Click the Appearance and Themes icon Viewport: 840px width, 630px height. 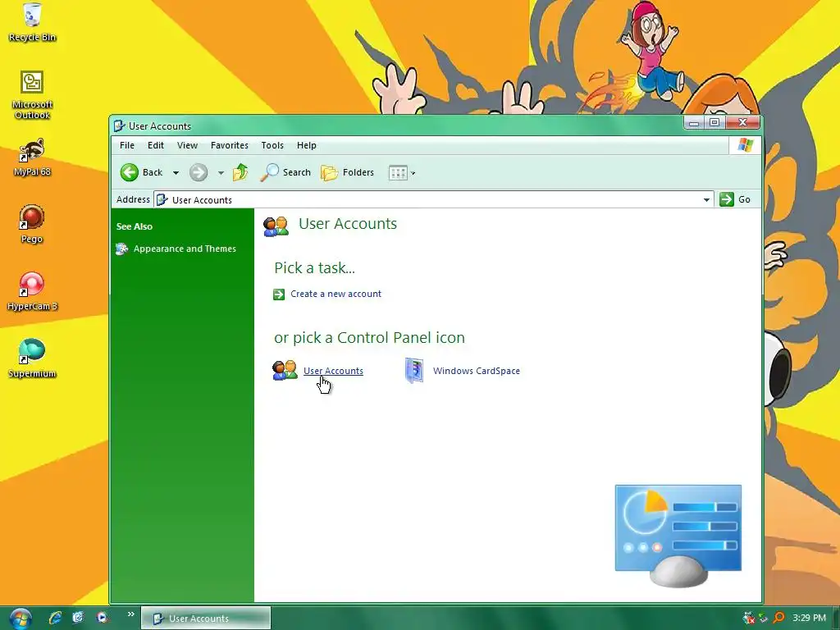[122, 249]
